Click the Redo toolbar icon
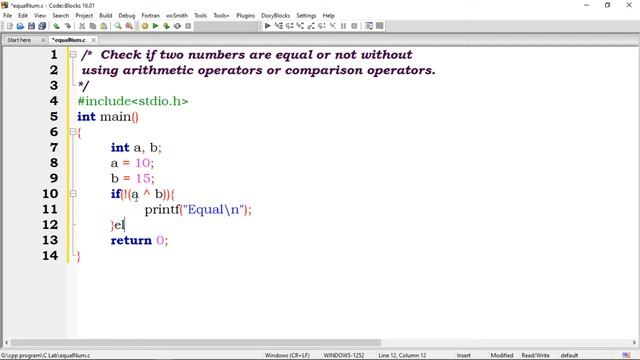Image resolution: width=640 pixels, height=360 pixels. [x=67, y=26]
